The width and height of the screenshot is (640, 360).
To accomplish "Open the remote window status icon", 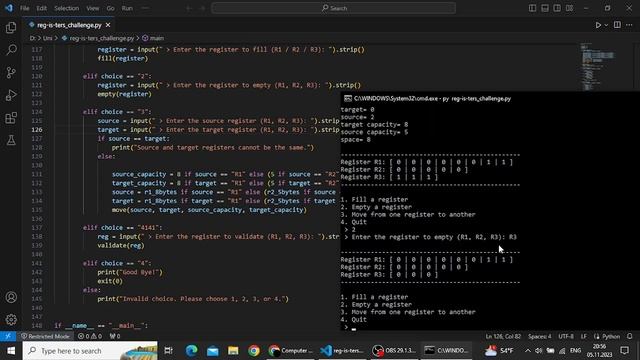I will point(8,336).
